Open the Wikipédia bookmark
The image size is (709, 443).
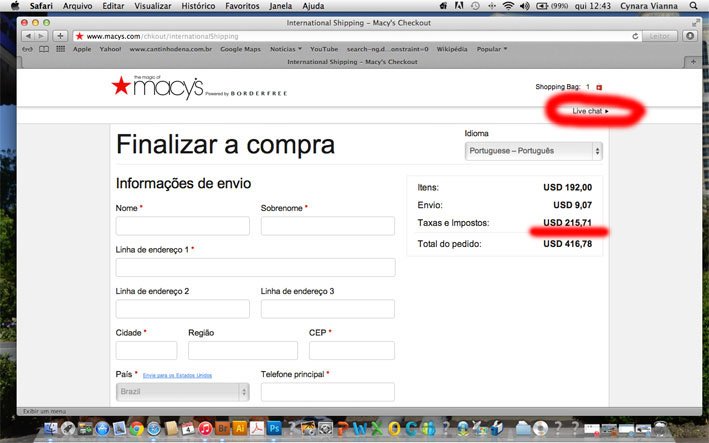pos(452,49)
